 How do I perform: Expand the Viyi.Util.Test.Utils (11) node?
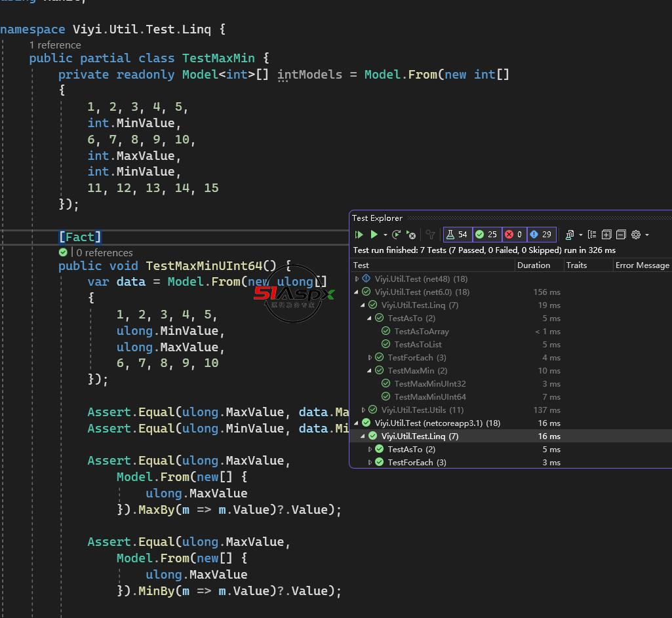pyautogui.click(x=364, y=410)
